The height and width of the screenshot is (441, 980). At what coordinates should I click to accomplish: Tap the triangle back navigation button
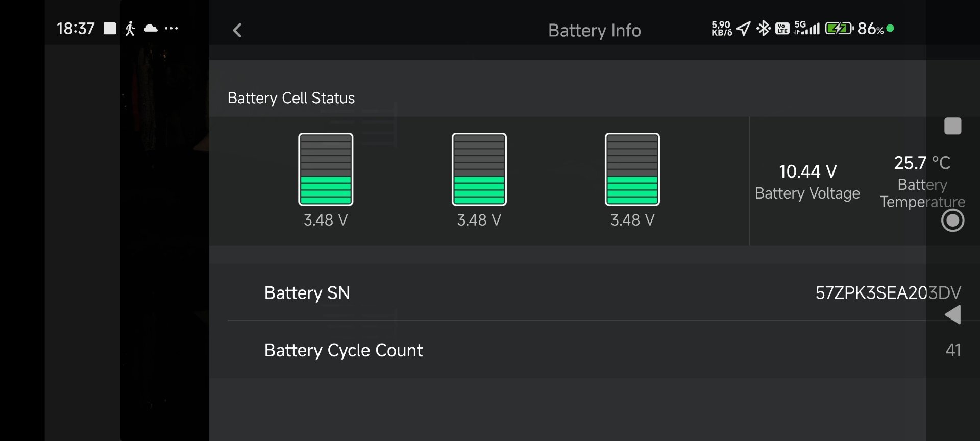click(953, 314)
